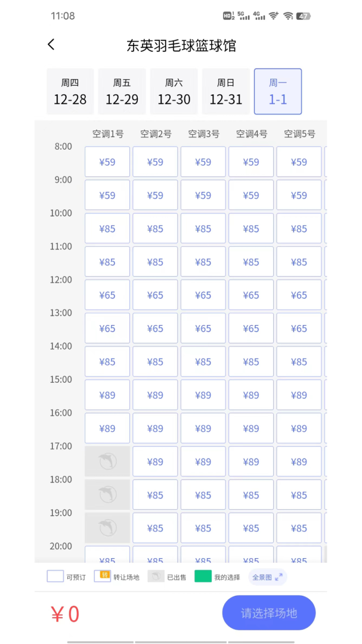Select the 15:00 ¥89 slot for 空调3号
This screenshot has width=362, height=644.
click(203, 395)
